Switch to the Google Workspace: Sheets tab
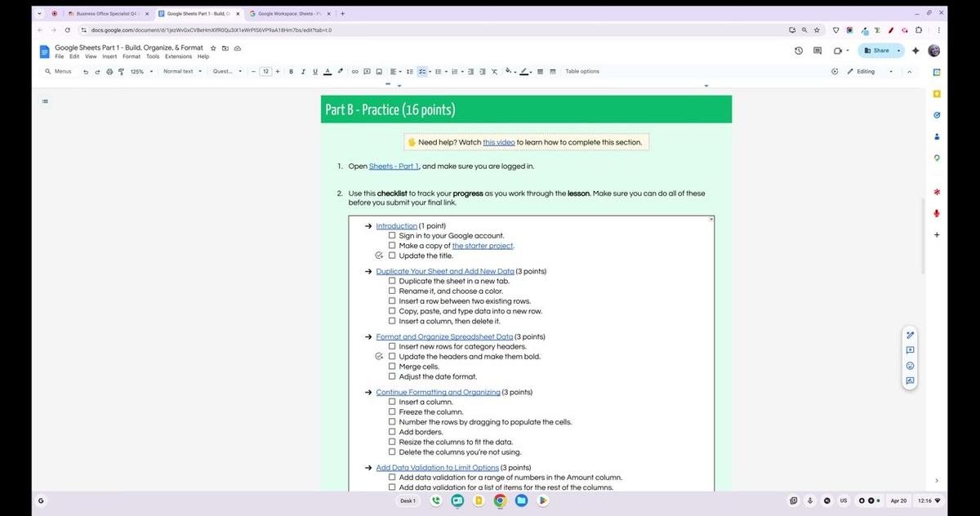The width and height of the screenshot is (980, 516). [x=287, y=13]
